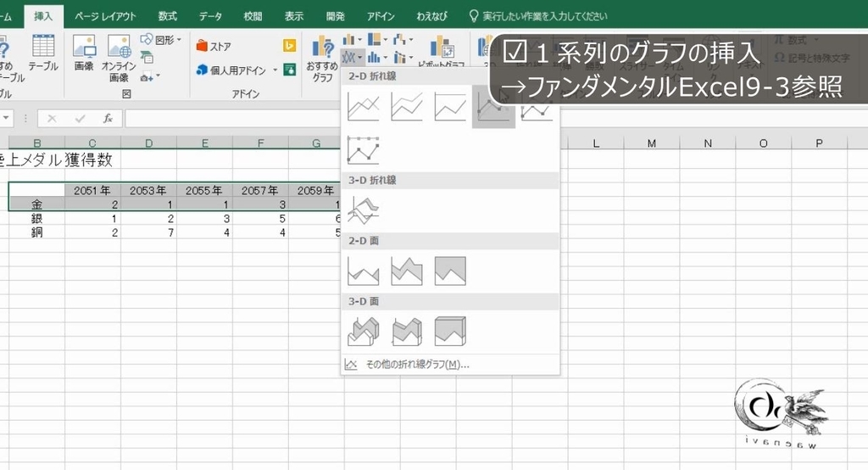Pick the 3-D stacked area chart
This screenshot has width=868, height=470.
tap(406, 332)
